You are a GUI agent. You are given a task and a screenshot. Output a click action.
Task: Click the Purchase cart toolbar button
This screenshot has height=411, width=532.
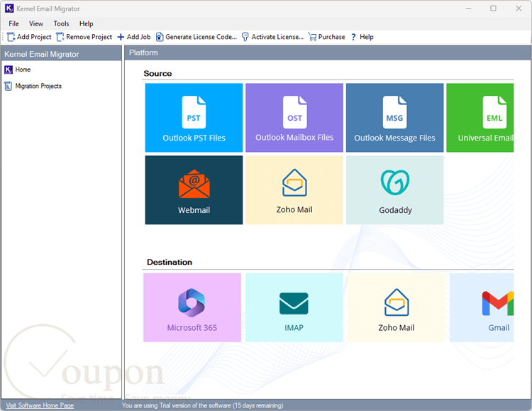pyautogui.click(x=326, y=37)
